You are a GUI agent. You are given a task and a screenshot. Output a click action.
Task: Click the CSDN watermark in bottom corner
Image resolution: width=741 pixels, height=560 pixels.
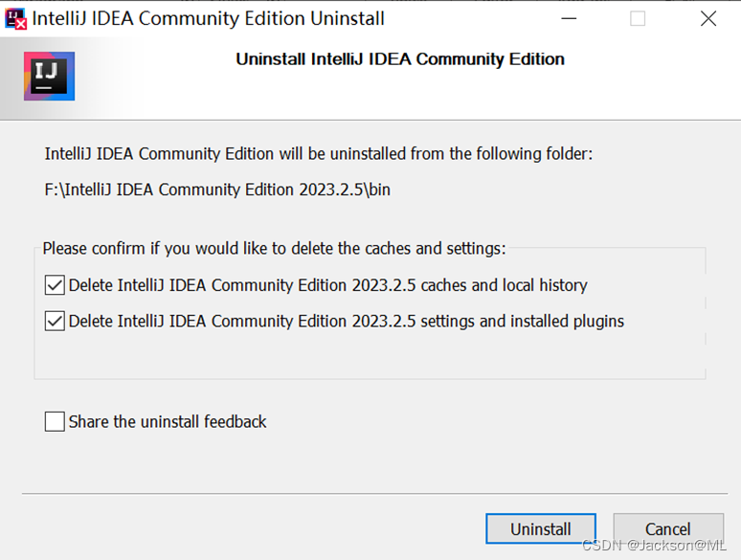(654, 546)
